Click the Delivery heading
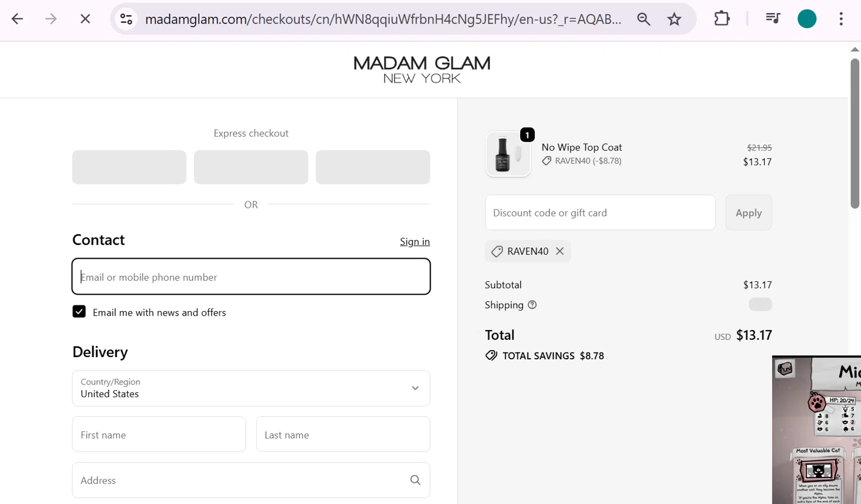Image resolution: width=861 pixels, height=504 pixels. tap(100, 352)
